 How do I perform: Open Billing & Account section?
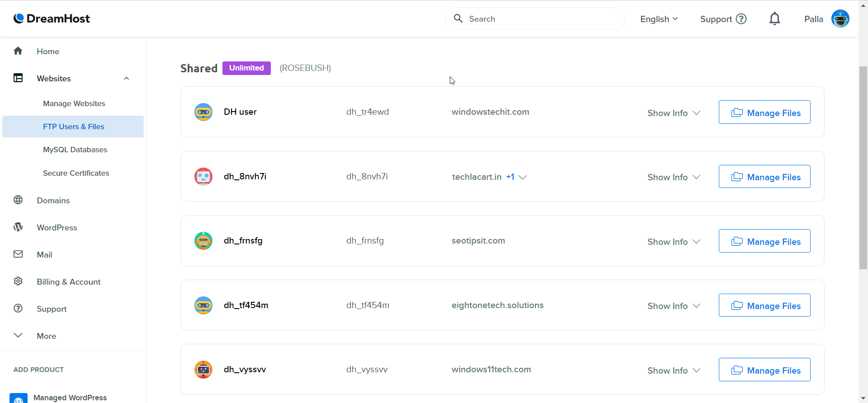[x=69, y=282]
